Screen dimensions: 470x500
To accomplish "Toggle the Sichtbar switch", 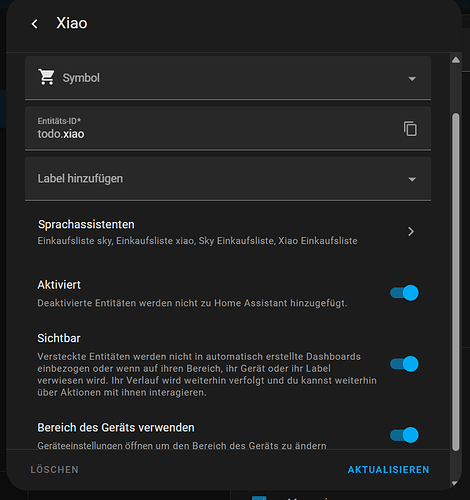I will click(404, 364).
